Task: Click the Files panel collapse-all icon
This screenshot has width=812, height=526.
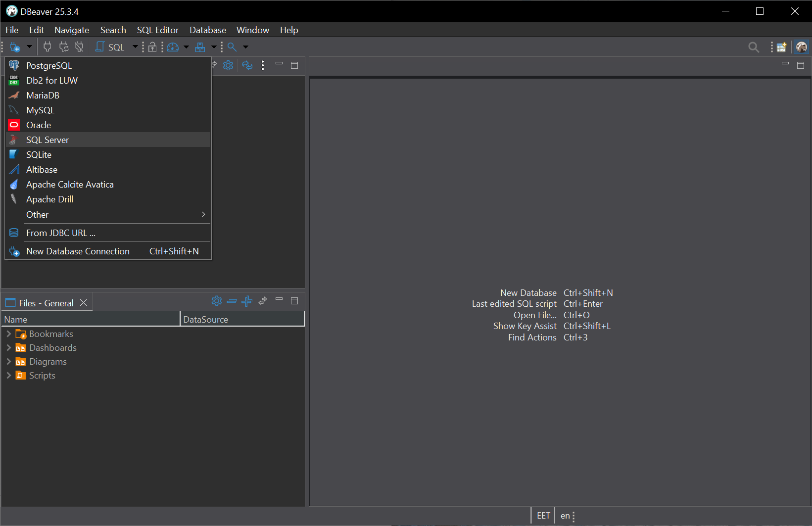Action: pos(232,301)
